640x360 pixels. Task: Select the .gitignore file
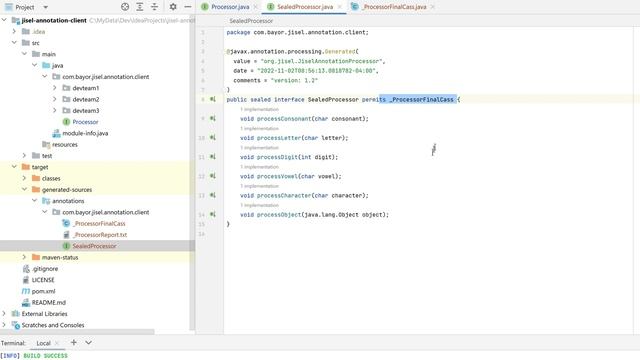pyautogui.click(x=44, y=269)
